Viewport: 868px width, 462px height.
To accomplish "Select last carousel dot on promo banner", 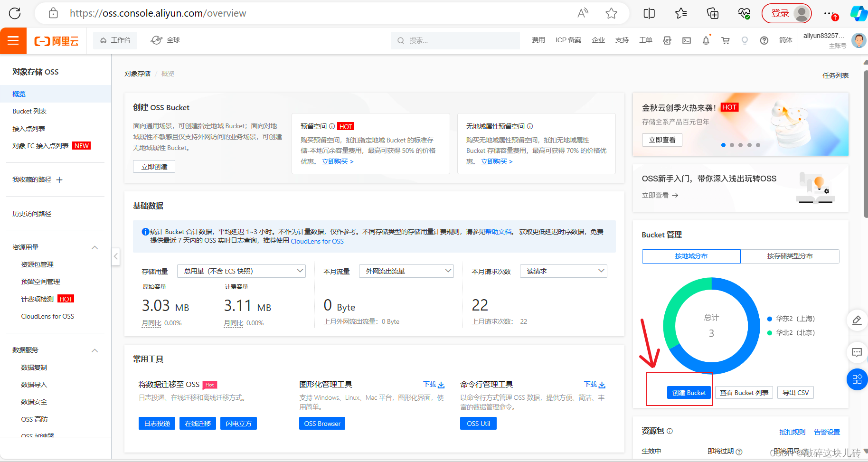I will coord(758,145).
